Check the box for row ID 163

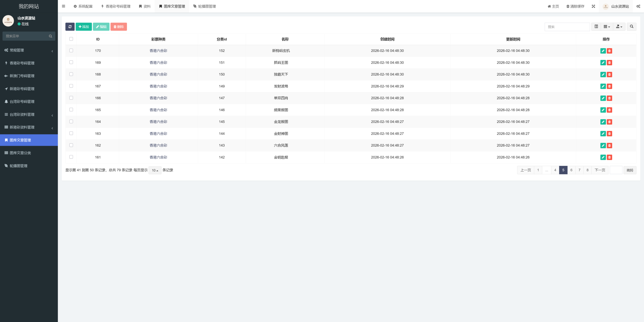(x=71, y=133)
